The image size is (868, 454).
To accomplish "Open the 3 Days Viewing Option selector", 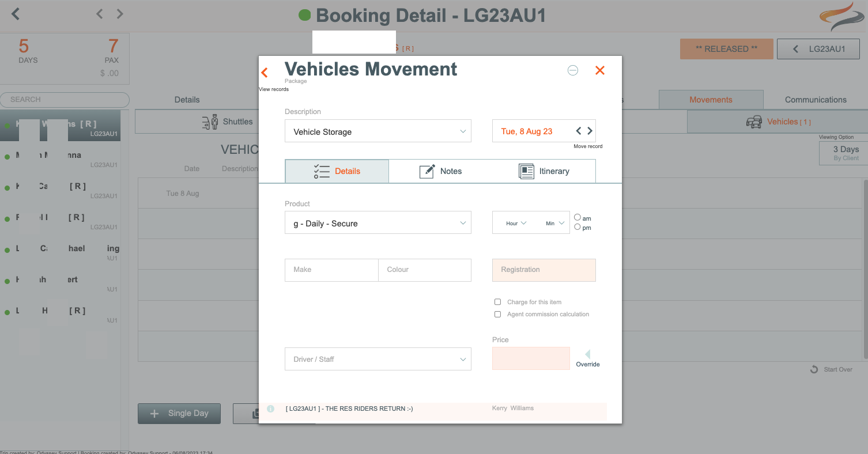I will 843,153.
